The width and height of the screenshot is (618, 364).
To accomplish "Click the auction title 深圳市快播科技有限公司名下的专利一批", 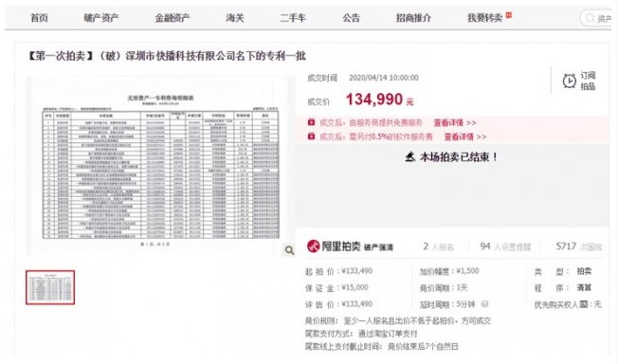I will (215, 56).
